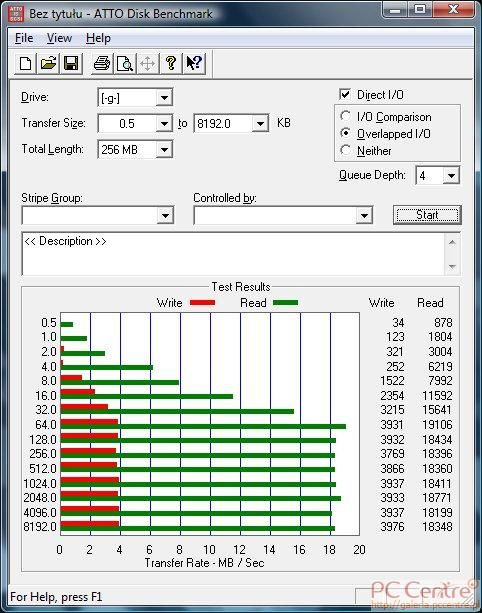The image size is (482, 613).
Task: Expand the 0.5 transfer size dropdown
Action: coord(164,124)
